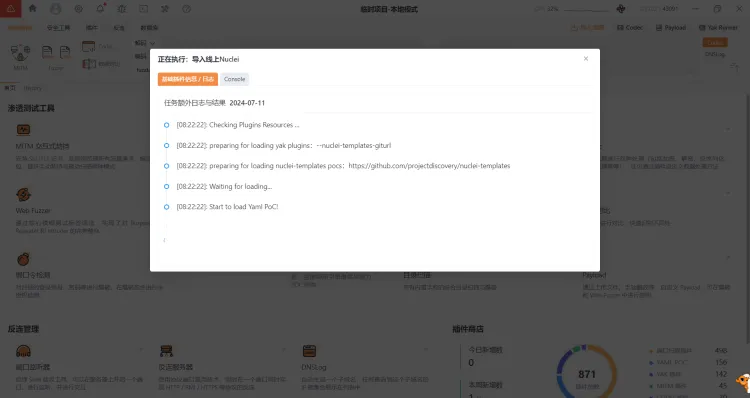
Task: Switch to the History tab
Action: pos(33,88)
